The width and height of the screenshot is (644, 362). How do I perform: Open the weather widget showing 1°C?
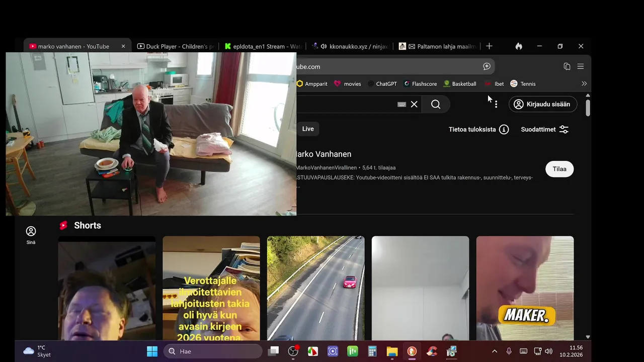point(37,351)
